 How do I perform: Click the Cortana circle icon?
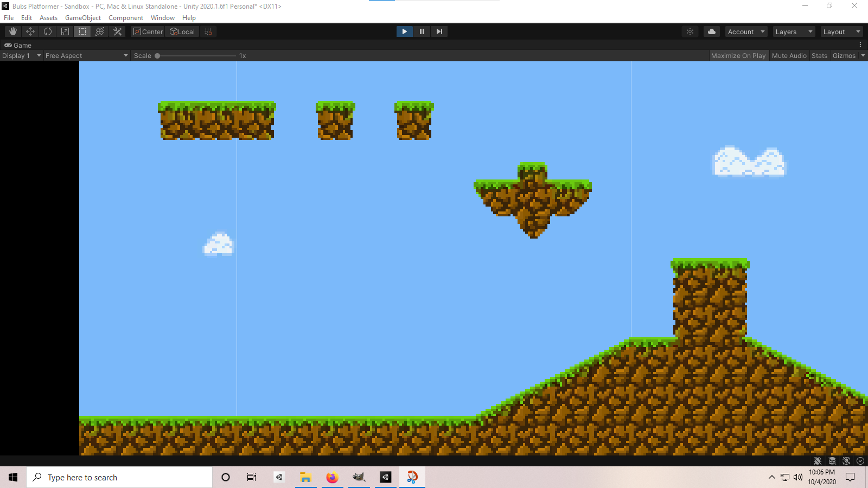(226, 477)
